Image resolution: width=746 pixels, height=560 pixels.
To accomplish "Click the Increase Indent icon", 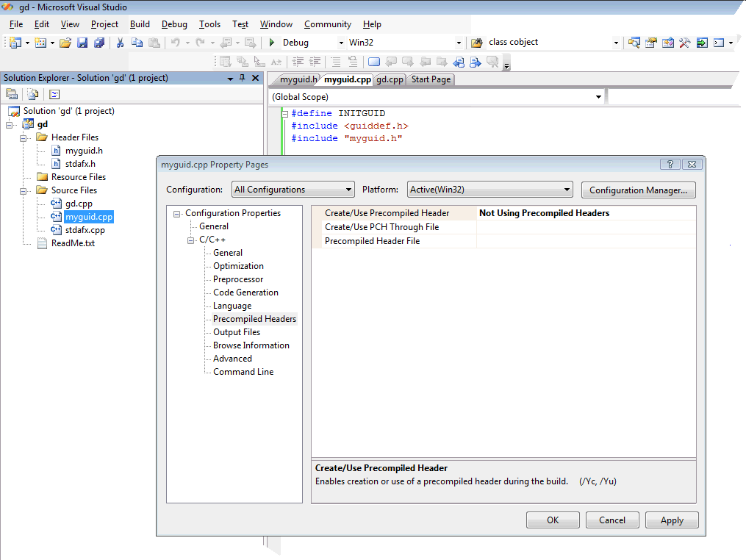I will pos(315,62).
